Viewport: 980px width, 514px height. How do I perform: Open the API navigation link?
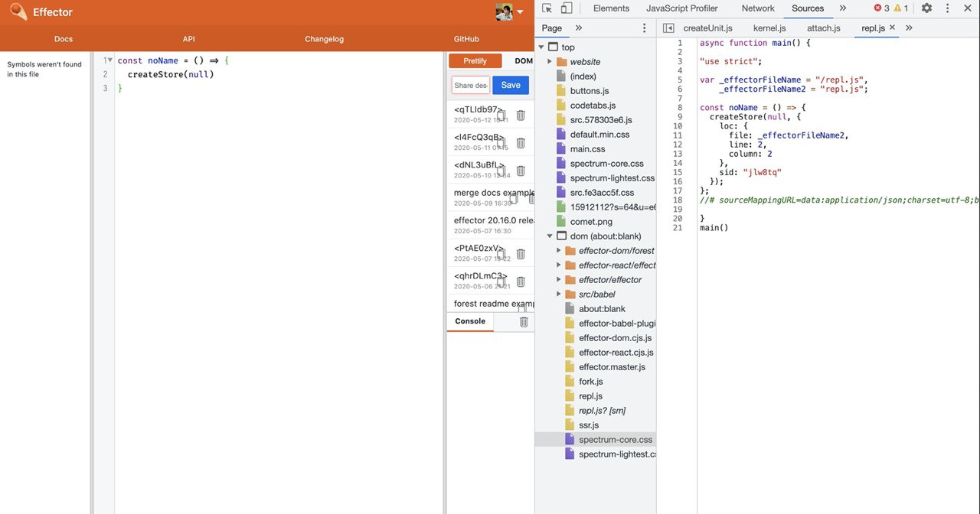tap(189, 39)
